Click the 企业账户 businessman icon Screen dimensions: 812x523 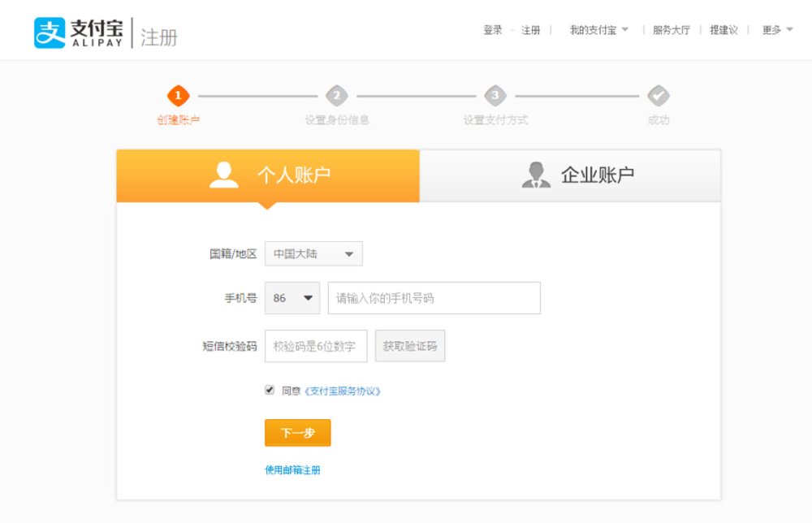coord(536,175)
